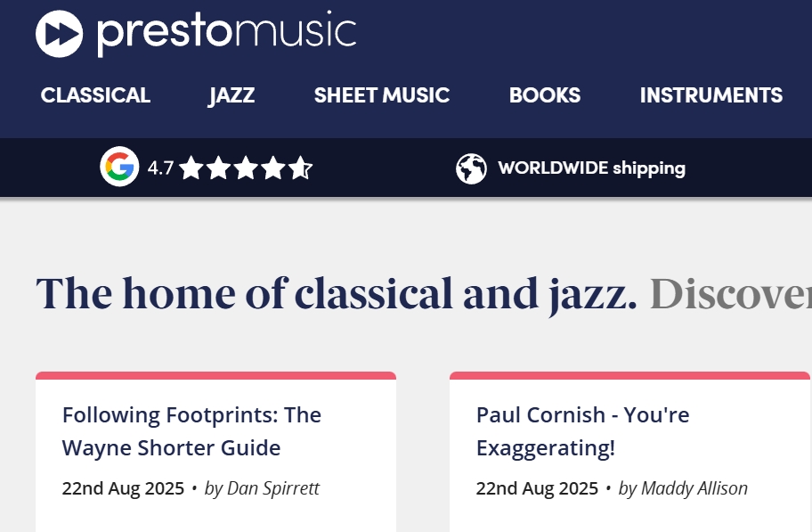Click the Presto play-arrows logo icon

(x=59, y=34)
